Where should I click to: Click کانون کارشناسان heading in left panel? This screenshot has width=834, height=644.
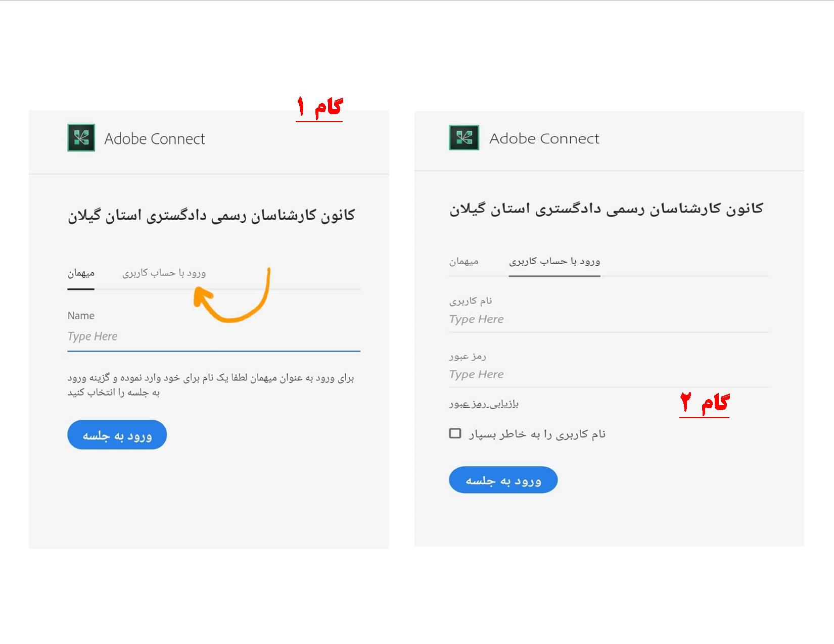pos(211,216)
